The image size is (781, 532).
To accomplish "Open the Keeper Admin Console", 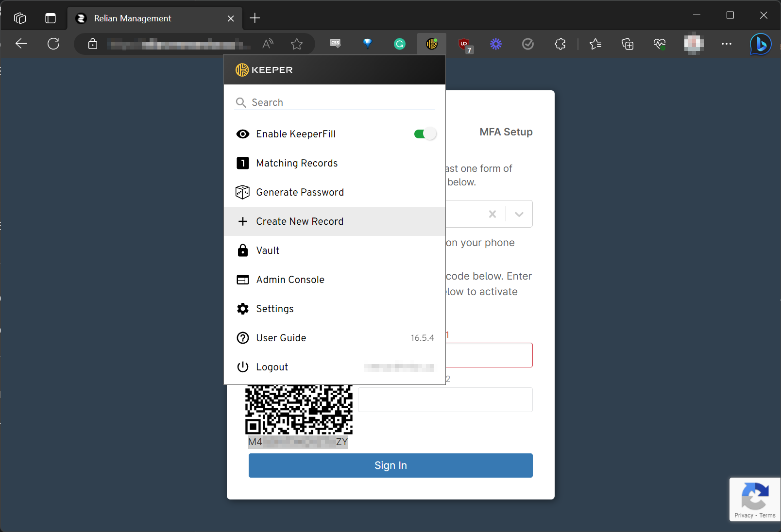I will (335, 280).
